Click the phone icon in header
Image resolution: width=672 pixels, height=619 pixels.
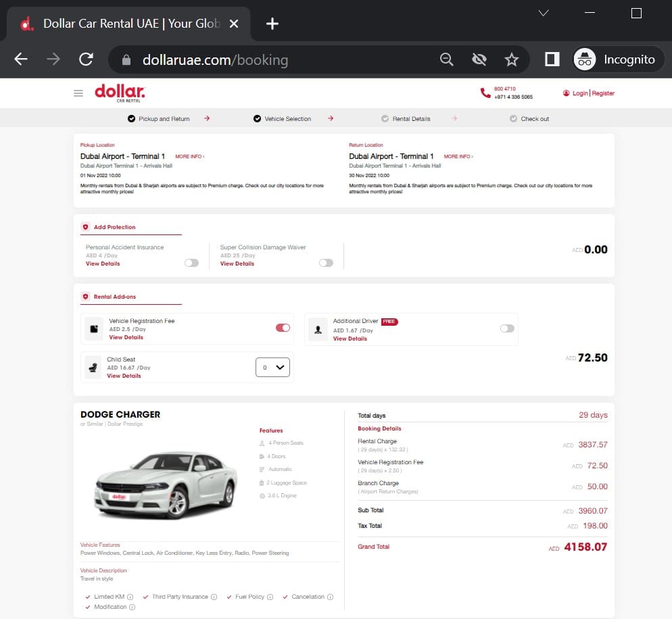coord(485,93)
